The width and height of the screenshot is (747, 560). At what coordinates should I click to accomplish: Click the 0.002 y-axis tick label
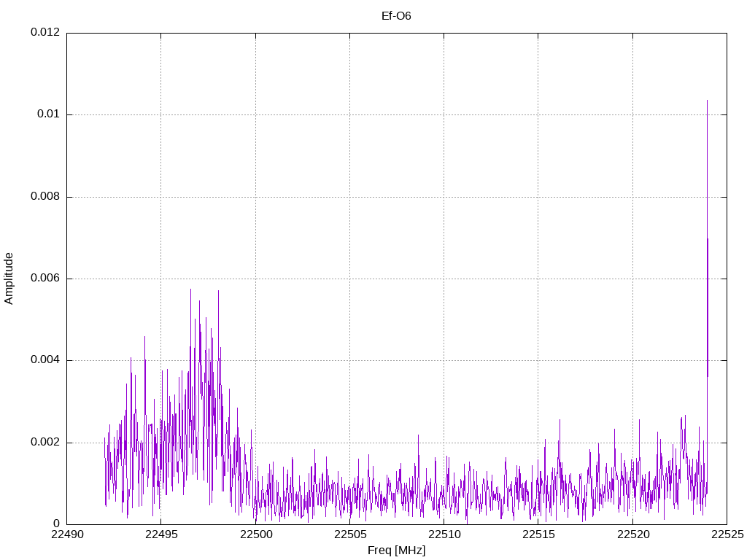click(x=45, y=443)
